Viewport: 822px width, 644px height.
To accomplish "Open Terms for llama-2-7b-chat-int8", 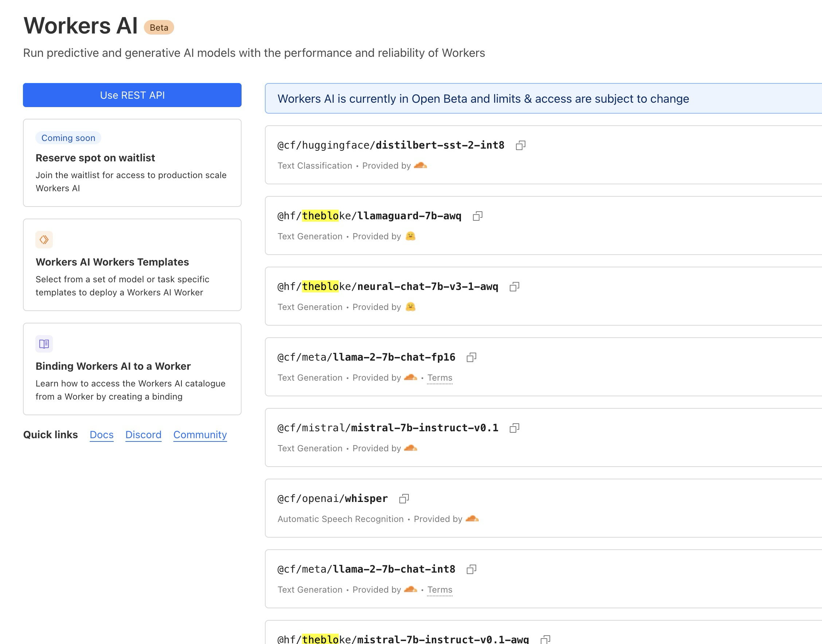I will coord(440,589).
